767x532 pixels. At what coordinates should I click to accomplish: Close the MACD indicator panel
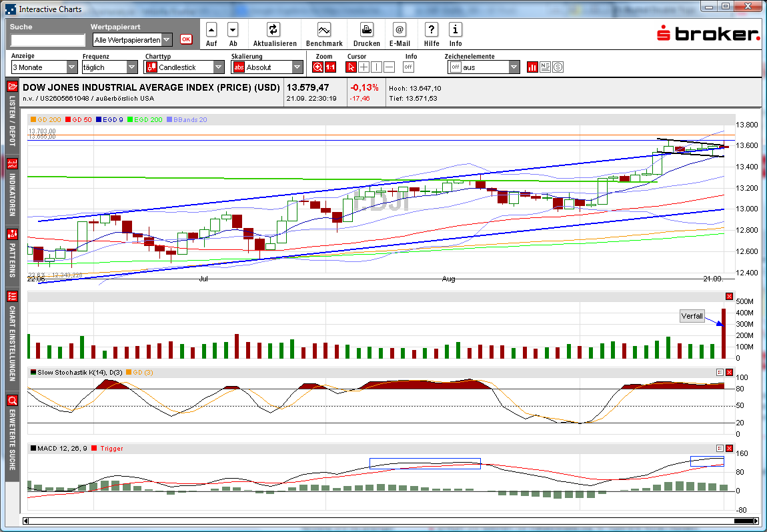pos(730,448)
